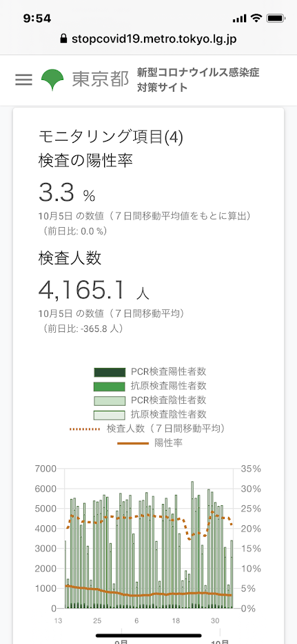Tap the cellular signal bars icon
This screenshot has width=297, height=644.
[239, 19]
